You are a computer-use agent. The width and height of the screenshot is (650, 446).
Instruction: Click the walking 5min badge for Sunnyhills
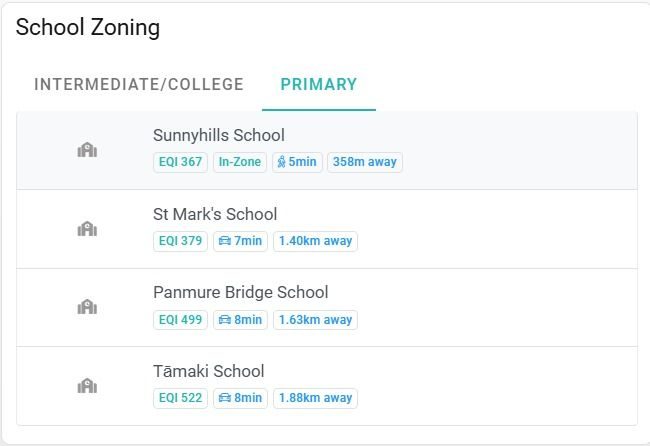297,162
